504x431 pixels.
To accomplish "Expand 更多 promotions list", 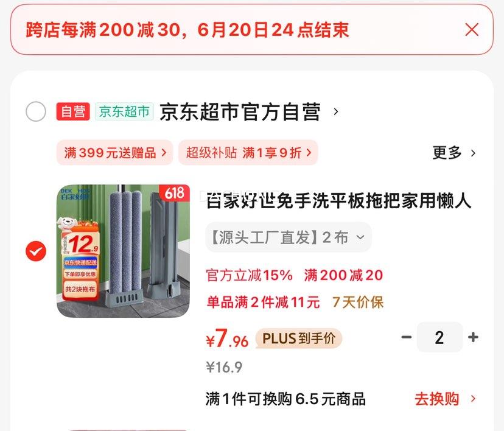I will click(x=454, y=153).
